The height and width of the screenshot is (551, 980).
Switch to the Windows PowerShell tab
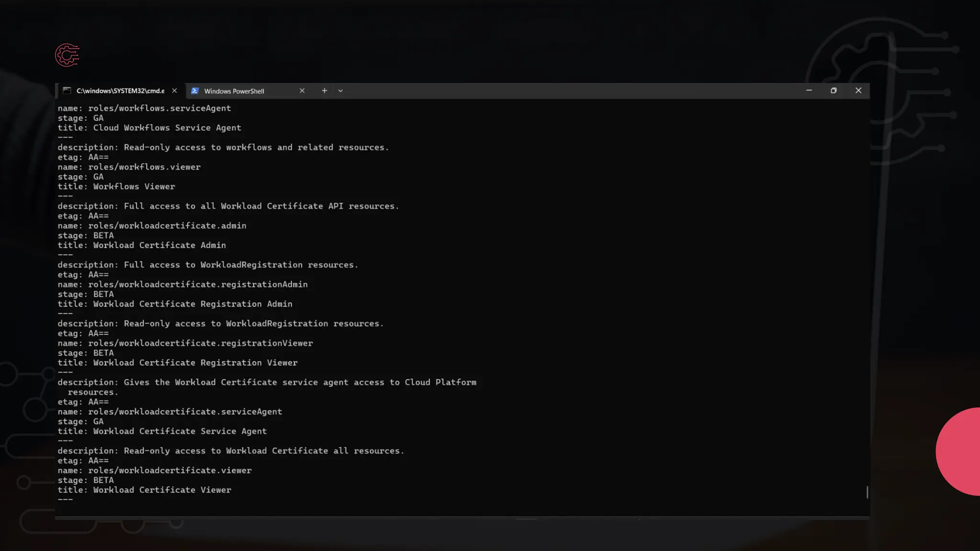234,91
